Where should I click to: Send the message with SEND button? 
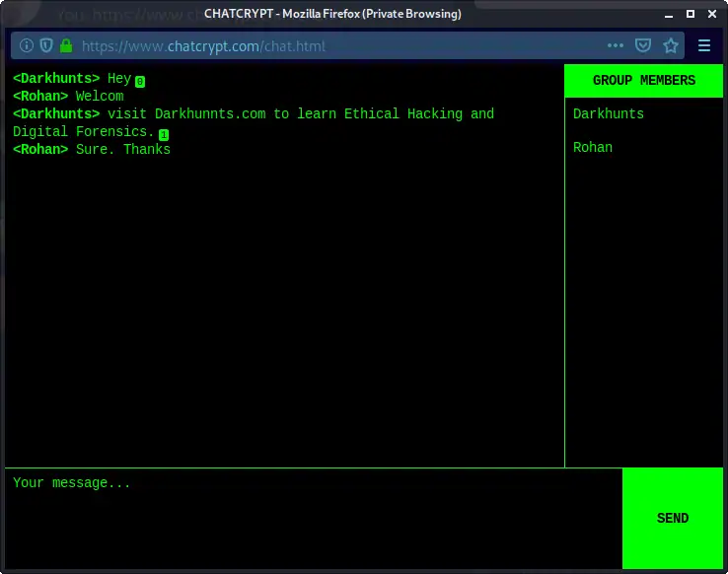click(673, 519)
